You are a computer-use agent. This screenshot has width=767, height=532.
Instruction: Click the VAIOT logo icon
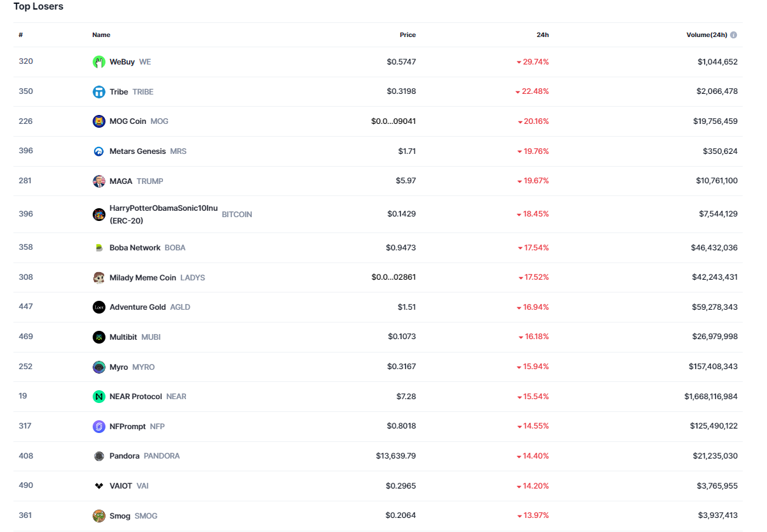(x=98, y=486)
